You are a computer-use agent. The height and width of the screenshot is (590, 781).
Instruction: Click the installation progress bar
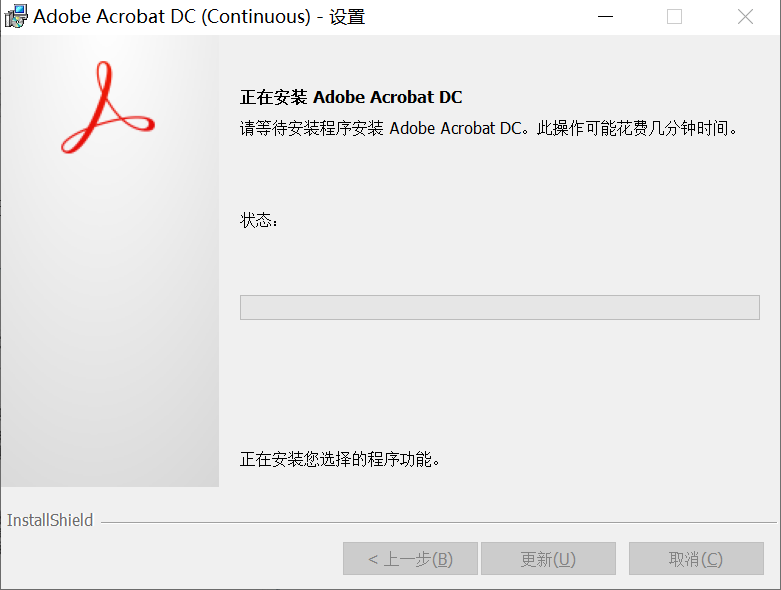[500, 307]
